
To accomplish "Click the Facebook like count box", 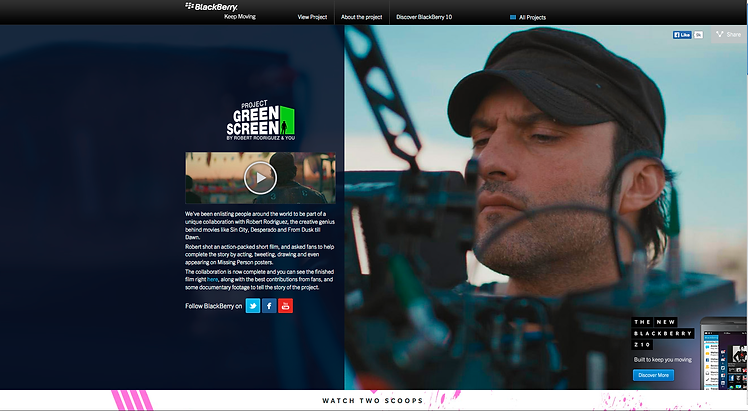I will (x=698, y=35).
